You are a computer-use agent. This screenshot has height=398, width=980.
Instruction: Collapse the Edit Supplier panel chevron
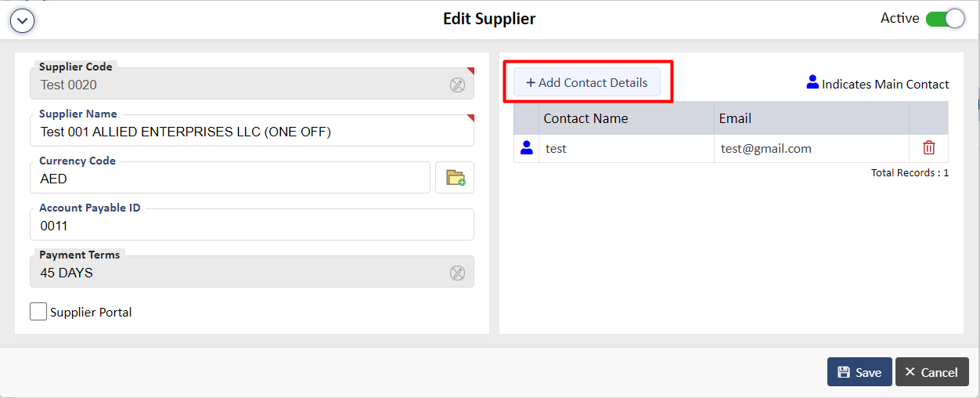22,20
